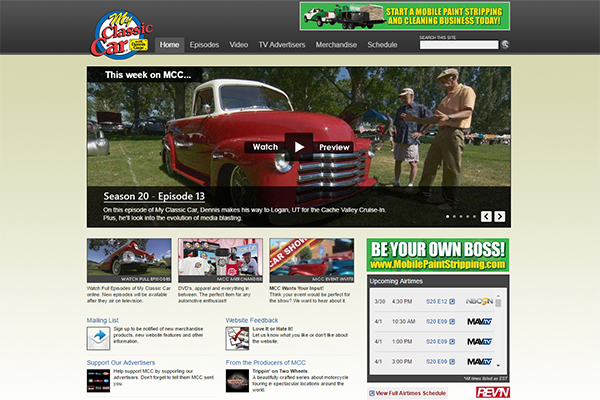Click the S20 E09 link at 1:00 PM
Screen dimensions: 600x400
pos(437,341)
